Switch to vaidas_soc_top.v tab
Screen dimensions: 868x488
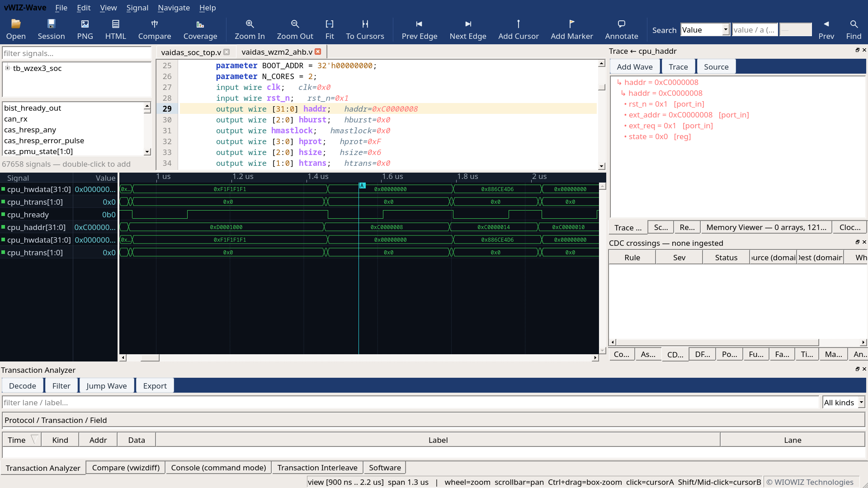pos(191,52)
